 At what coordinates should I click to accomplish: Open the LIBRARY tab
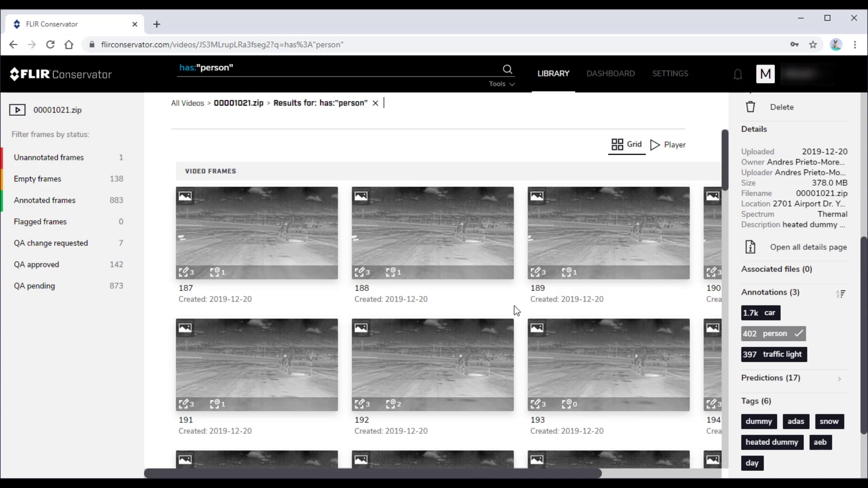(553, 73)
